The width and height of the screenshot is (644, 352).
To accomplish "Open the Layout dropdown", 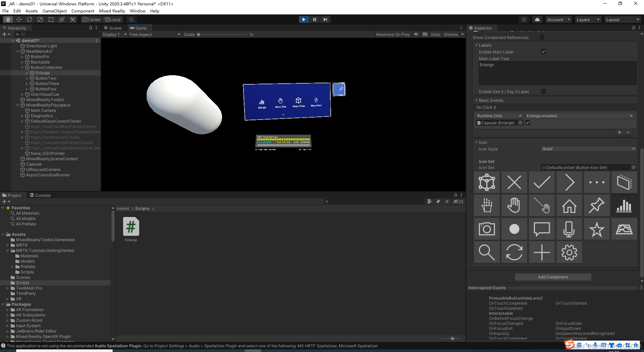I will coord(623,19).
